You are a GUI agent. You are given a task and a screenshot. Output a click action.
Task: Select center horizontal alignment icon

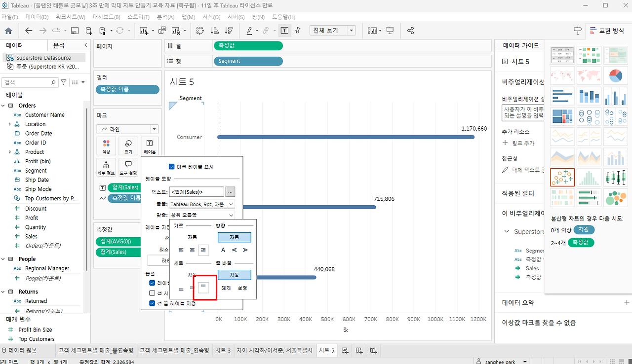tap(192, 250)
